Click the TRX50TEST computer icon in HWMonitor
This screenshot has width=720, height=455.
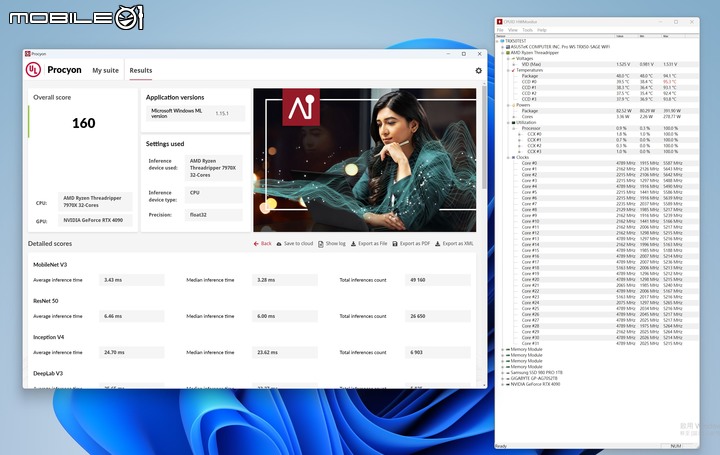[x=502, y=41]
